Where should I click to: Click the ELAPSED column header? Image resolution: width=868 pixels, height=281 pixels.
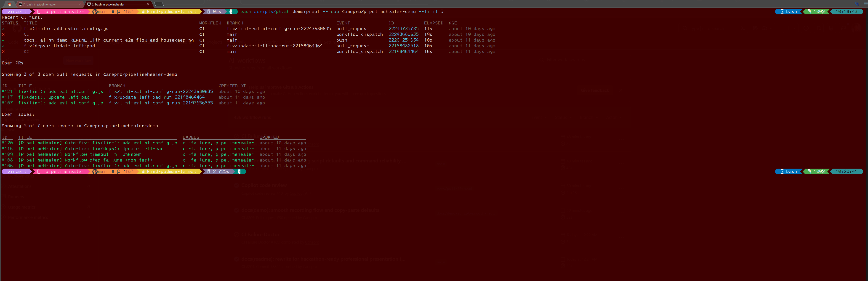[x=433, y=23]
